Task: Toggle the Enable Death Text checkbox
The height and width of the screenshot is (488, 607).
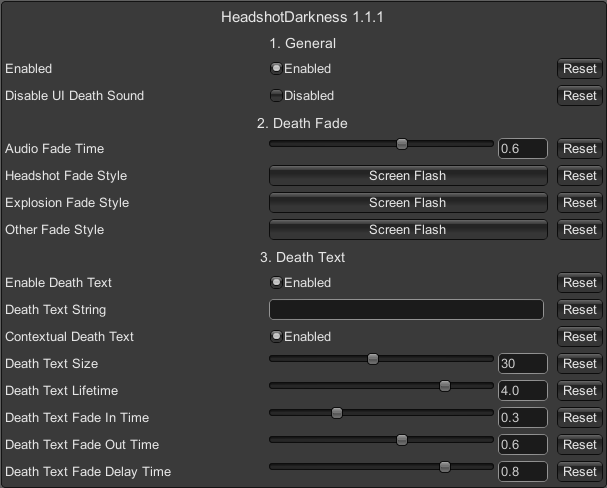Action: pos(276,283)
